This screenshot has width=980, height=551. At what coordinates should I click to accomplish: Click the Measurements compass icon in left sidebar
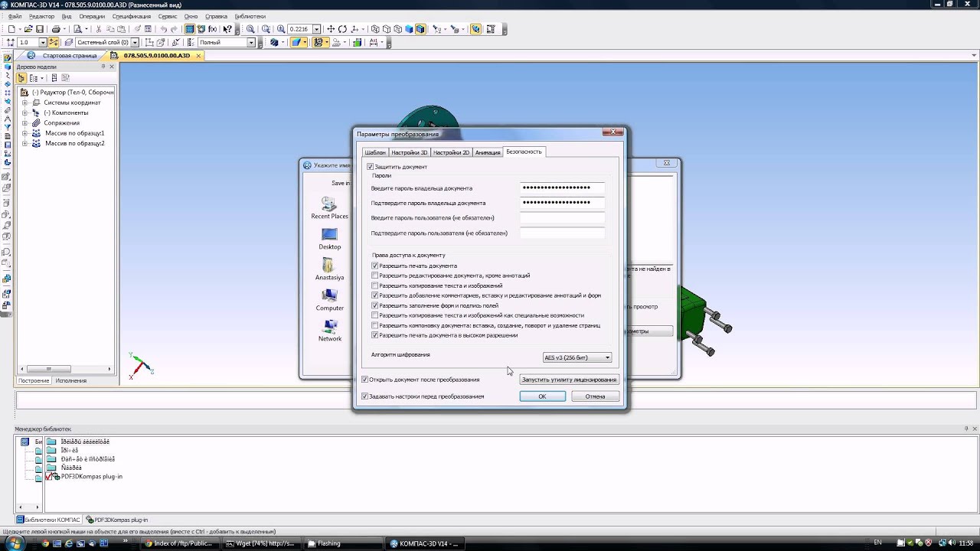tap(7, 118)
